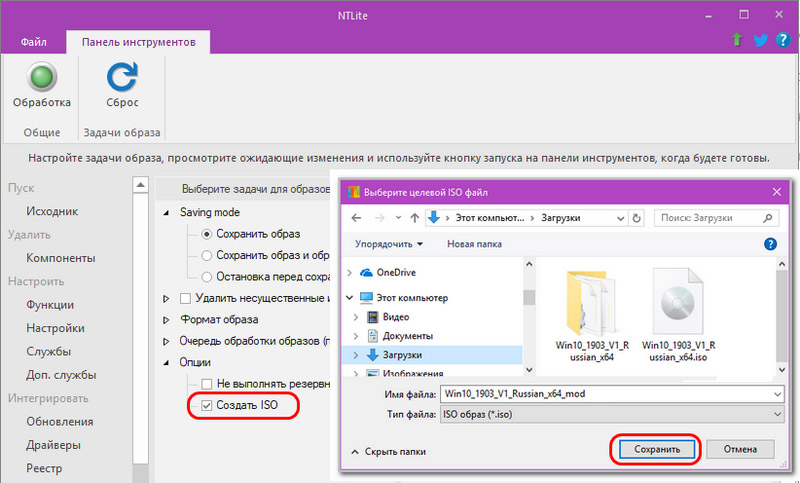Click the sidebar scroll up arrow

(x=140, y=185)
